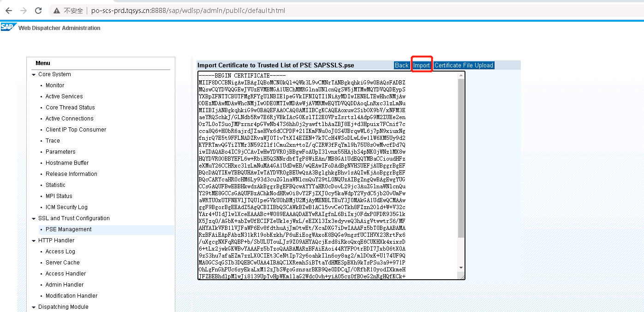Open the Monitor menu item
This screenshot has width=644, height=312.
tap(55, 85)
